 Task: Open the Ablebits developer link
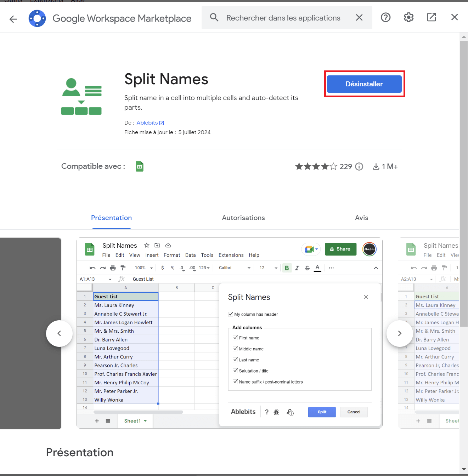(x=147, y=123)
